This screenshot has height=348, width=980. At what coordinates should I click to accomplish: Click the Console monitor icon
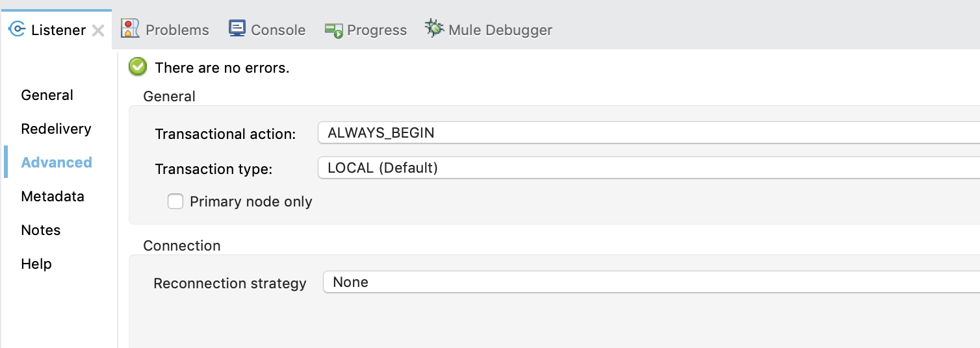click(x=237, y=29)
